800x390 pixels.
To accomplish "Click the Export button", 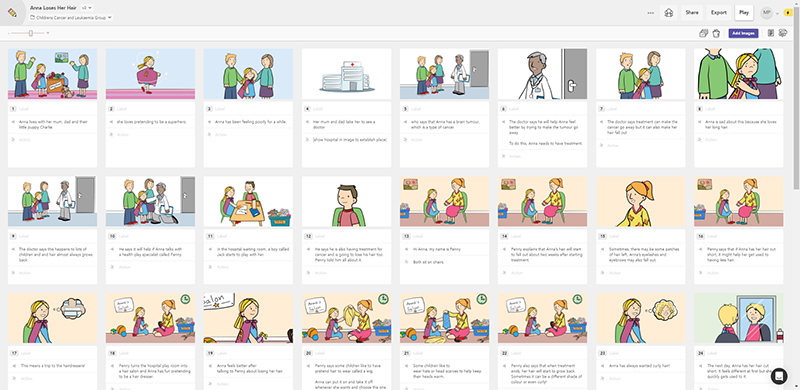I will (719, 13).
